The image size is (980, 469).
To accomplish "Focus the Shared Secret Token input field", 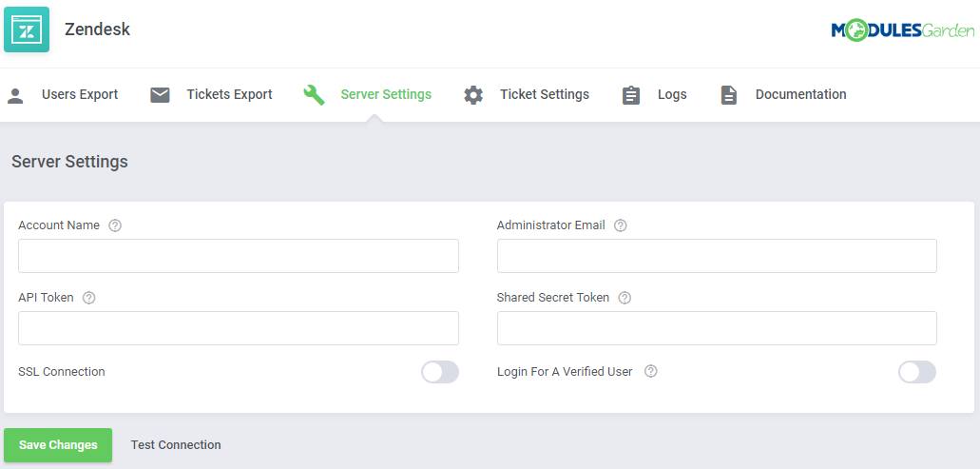I will click(717, 328).
